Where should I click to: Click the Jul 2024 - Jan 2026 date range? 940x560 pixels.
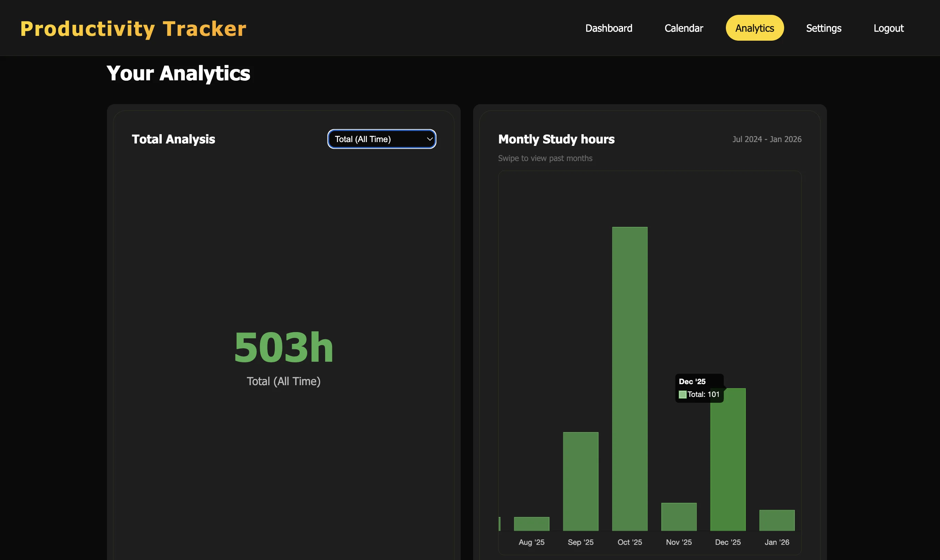click(x=767, y=139)
